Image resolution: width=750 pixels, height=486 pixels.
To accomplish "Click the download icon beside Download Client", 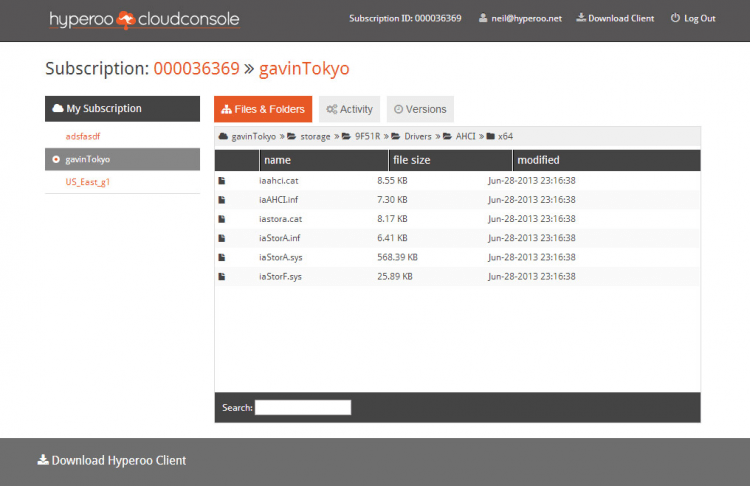I will click(x=581, y=18).
